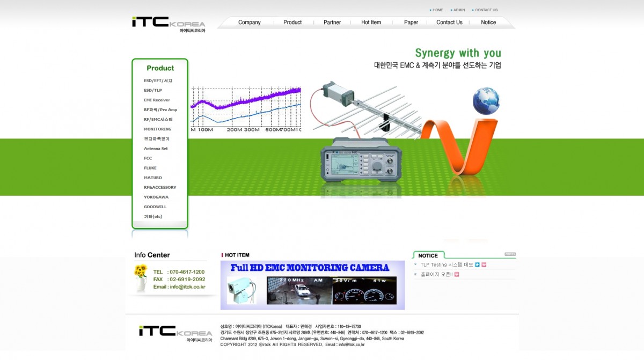Open Full HD EMC Monitoring Camera banner
Screen dimensions: 644x360
click(312, 285)
